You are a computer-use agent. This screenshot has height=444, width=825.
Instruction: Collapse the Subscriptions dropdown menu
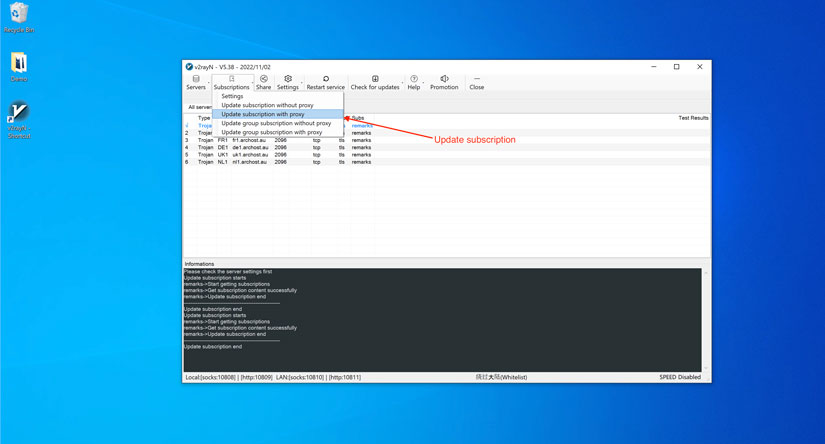click(231, 82)
